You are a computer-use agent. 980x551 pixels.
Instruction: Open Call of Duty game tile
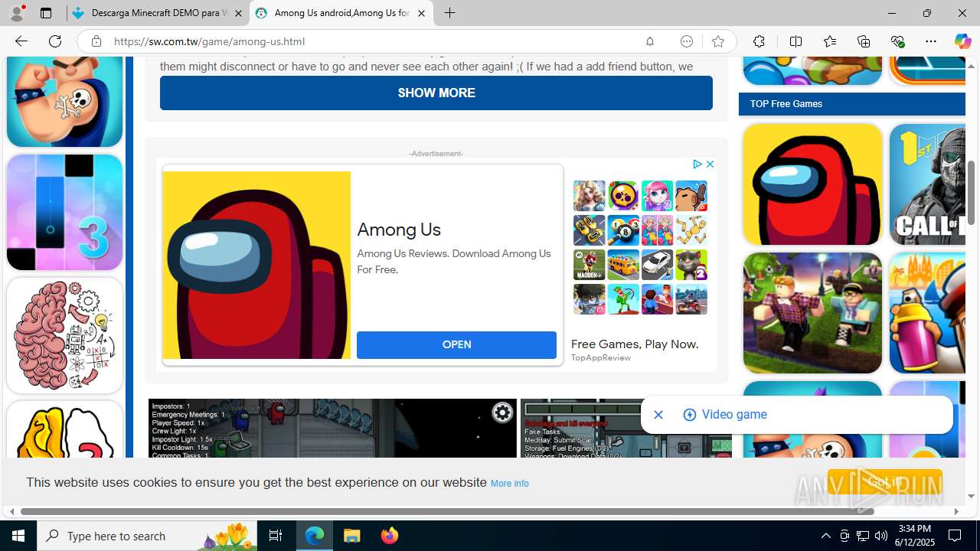point(927,184)
